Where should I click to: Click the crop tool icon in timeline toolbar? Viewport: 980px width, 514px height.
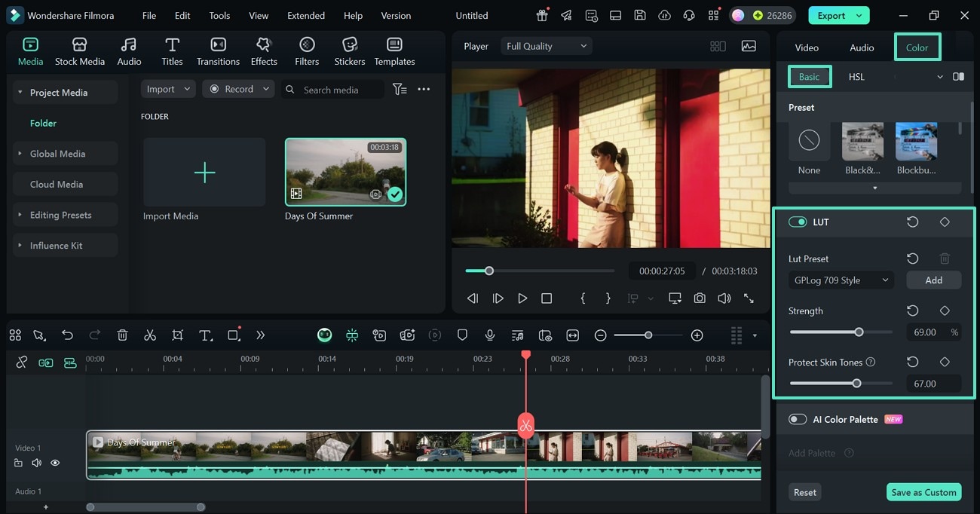[x=177, y=335]
